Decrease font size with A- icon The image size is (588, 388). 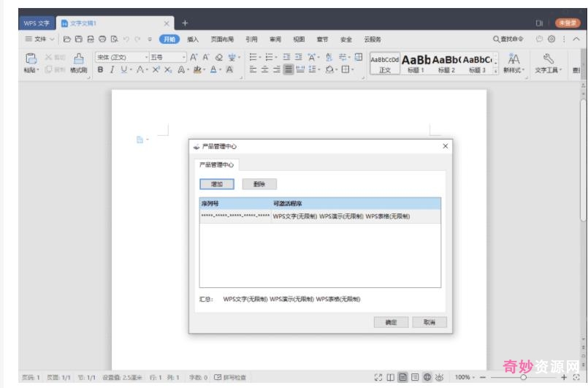[x=206, y=57]
